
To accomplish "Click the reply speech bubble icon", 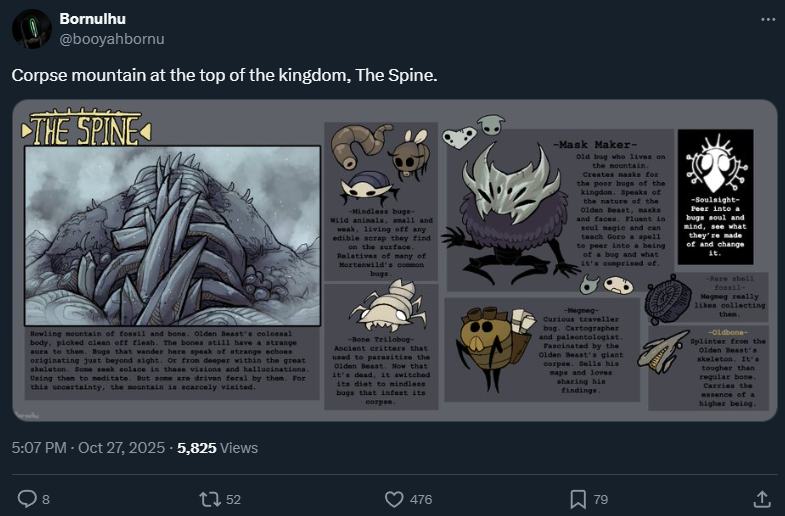I will (x=27, y=497).
